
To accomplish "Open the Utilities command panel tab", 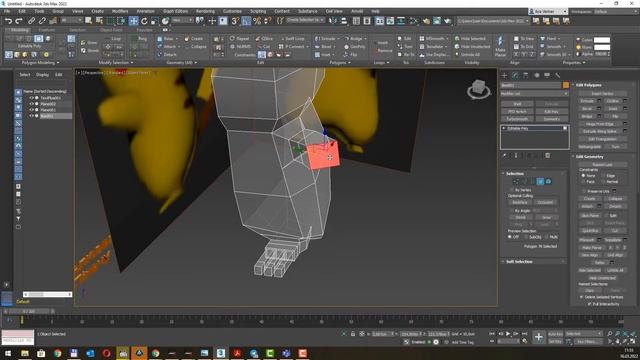I will (558, 76).
